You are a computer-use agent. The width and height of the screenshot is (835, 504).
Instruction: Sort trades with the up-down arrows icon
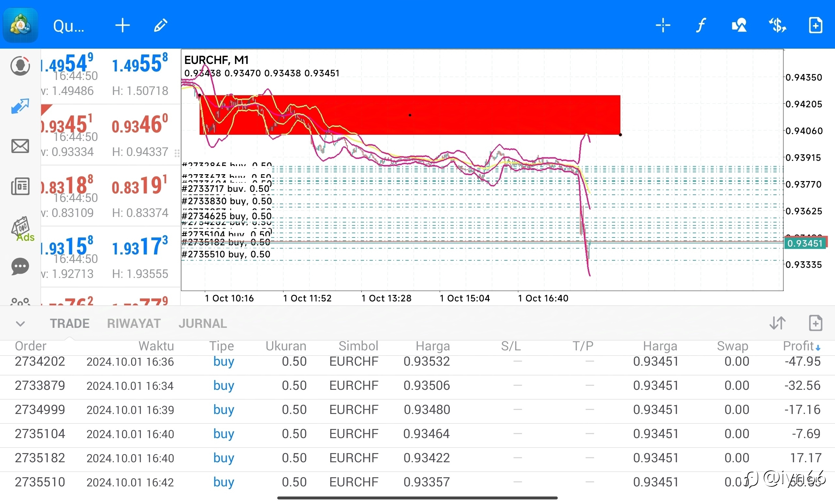(777, 323)
